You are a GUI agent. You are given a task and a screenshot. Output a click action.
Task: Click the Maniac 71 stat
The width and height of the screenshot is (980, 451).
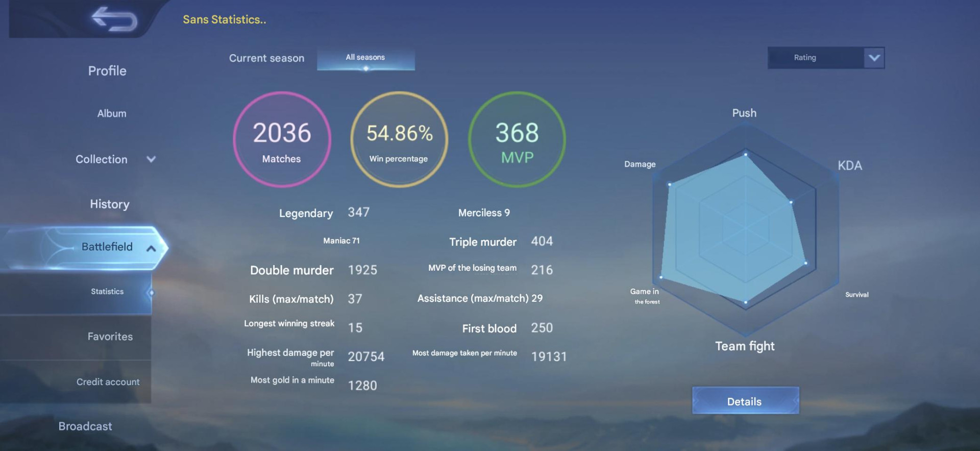coord(341,241)
